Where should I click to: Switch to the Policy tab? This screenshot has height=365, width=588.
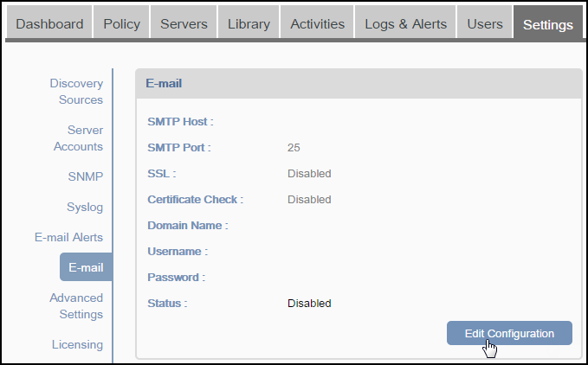[x=121, y=22]
